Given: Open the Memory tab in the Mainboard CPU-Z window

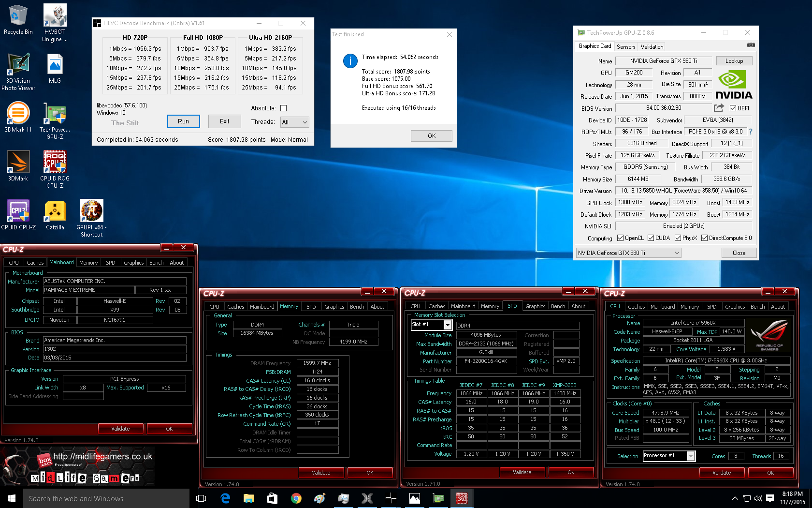Looking at the screenshot, I should pyautogui.click(x=88, y=263).
